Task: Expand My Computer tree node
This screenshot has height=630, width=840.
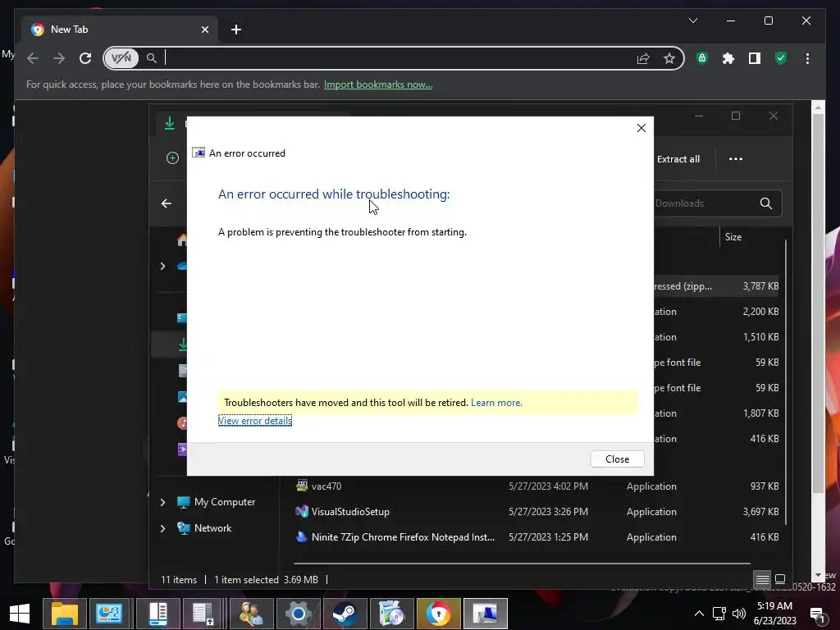Action: pyautogui.click(x=163, y=502)
